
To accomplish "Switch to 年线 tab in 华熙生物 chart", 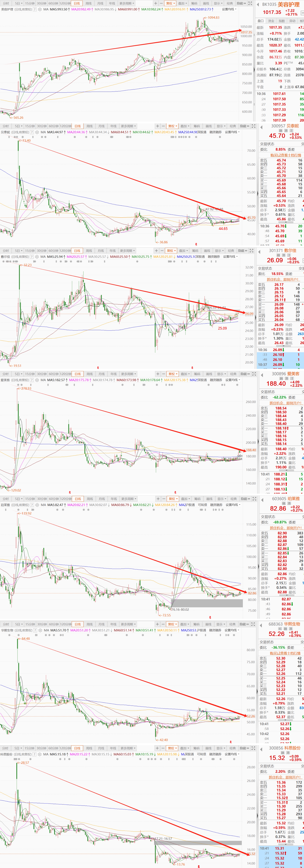I will click(114, 624).
